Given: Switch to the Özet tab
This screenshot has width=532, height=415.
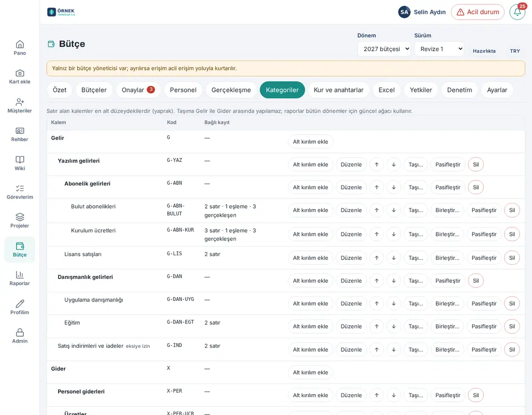Looking at the screenshot, I should [59, 90].
